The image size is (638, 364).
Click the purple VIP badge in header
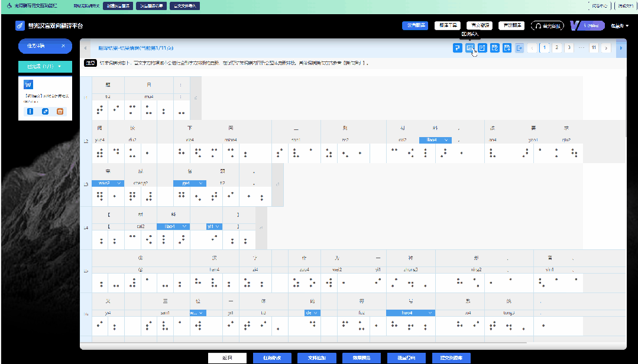pos(587,25)
